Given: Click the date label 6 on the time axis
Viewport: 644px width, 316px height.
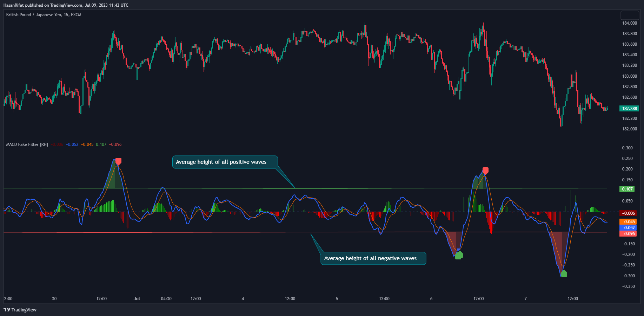Looking at the screenshot, I should click(431, 299).
